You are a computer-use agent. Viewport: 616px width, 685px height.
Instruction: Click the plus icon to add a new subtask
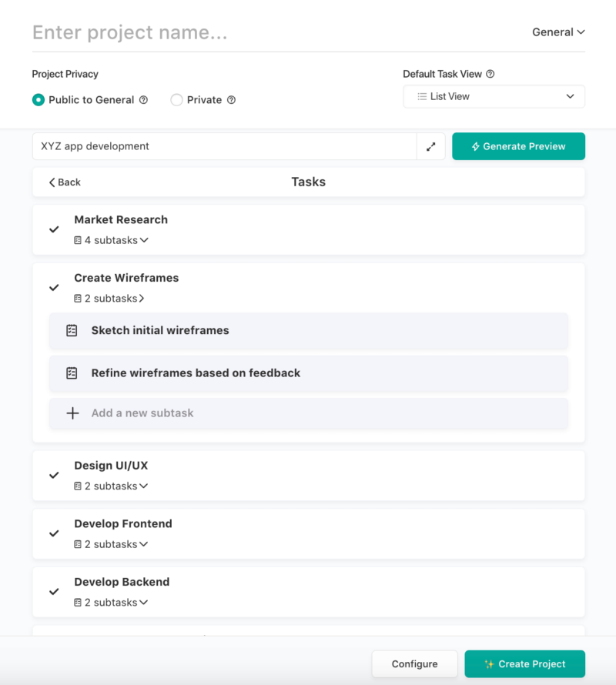[73, 413]
